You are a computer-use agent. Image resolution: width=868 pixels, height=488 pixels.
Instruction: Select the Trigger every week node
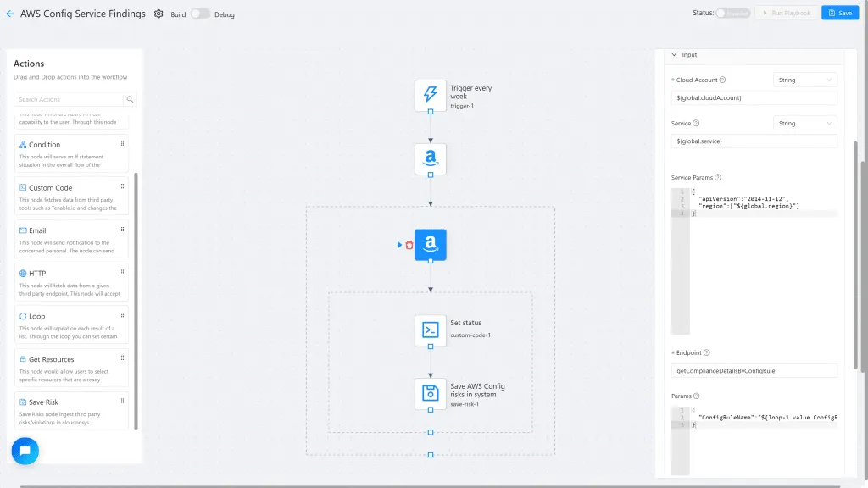click(x=430, y=95)
